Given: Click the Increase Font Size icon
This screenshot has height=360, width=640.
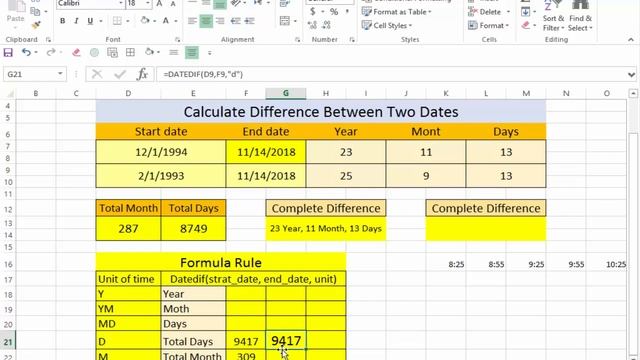Looking at the screenshot, I should coord(160,4).
